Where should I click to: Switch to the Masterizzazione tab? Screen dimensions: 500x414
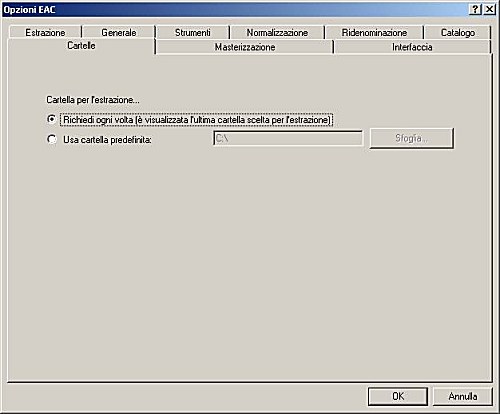[x=245, y=47]
